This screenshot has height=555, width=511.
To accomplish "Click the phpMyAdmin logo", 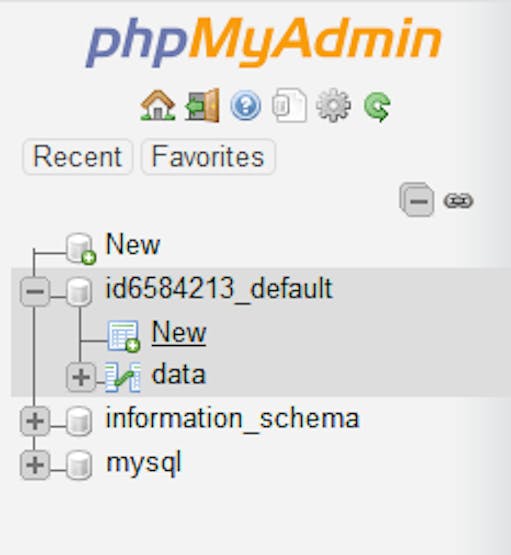I will 264,42.
